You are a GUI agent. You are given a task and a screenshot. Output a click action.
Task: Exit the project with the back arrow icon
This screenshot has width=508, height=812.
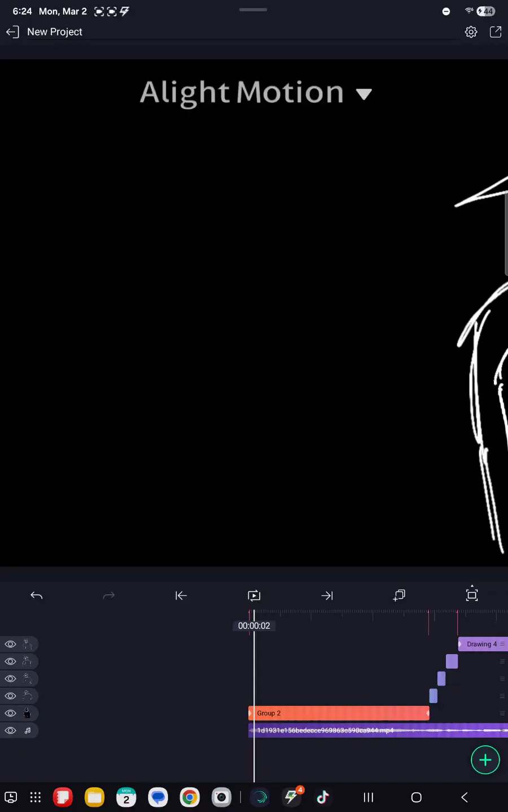12,32
